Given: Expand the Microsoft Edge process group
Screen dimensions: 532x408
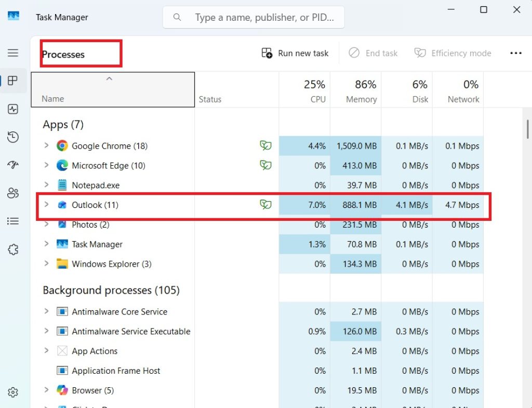Looking at the screenshot, I should click(x=46, y=165).
